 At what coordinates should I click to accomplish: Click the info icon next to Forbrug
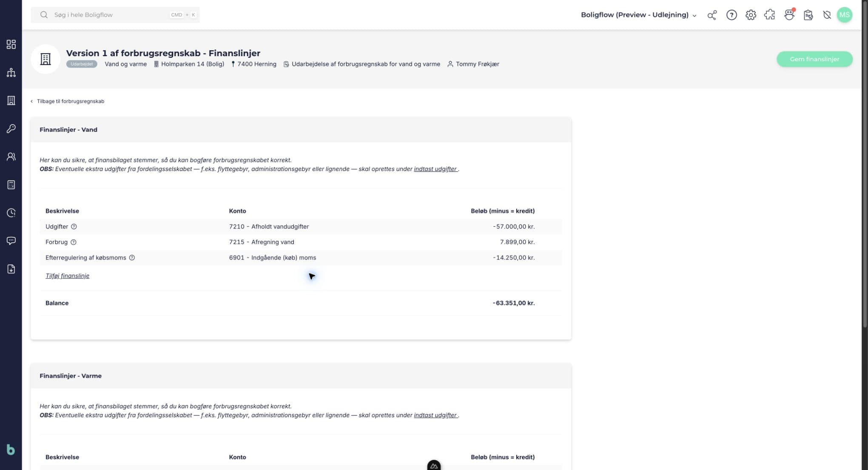coord(73,242)
